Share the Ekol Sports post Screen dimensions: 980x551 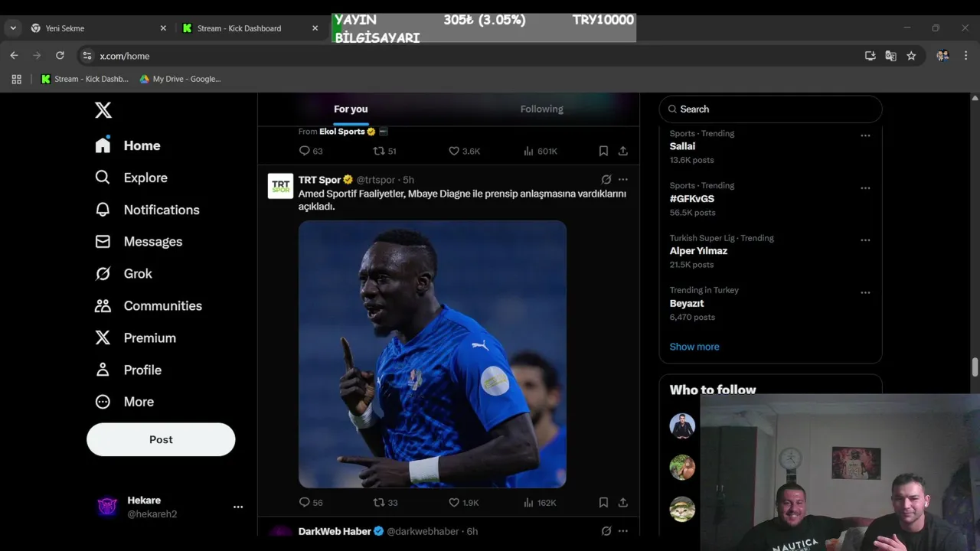[623, 151]
